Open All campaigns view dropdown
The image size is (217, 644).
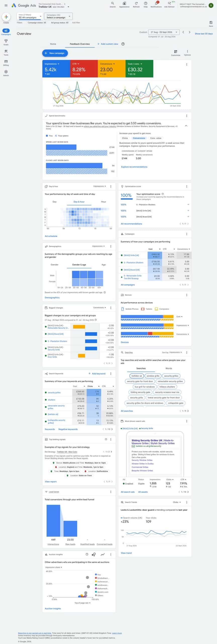tap(30, 16)
